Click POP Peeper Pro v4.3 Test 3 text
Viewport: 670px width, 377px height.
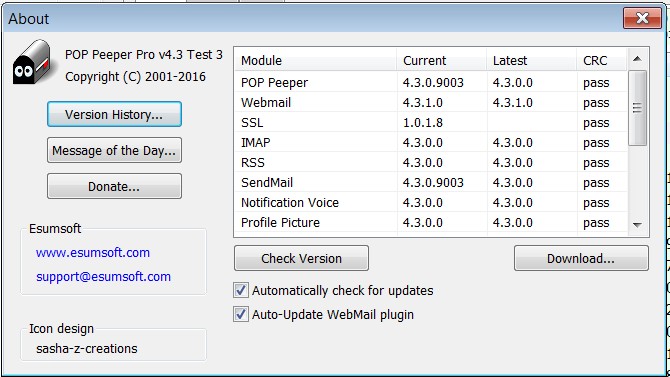tap(144, 55)
